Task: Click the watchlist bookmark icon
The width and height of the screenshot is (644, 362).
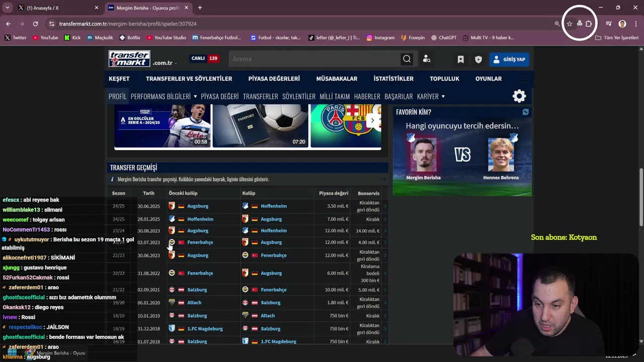Action: tap(460, 59)
